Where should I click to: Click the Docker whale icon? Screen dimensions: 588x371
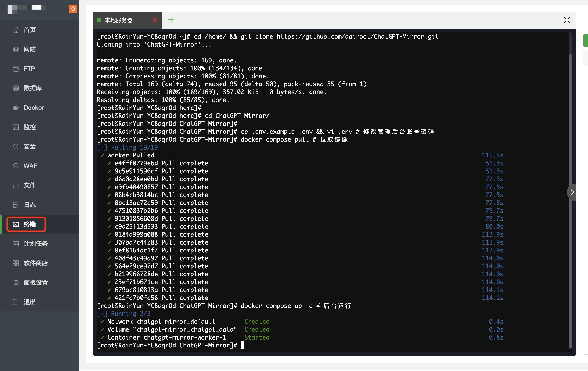pos(16,108)
